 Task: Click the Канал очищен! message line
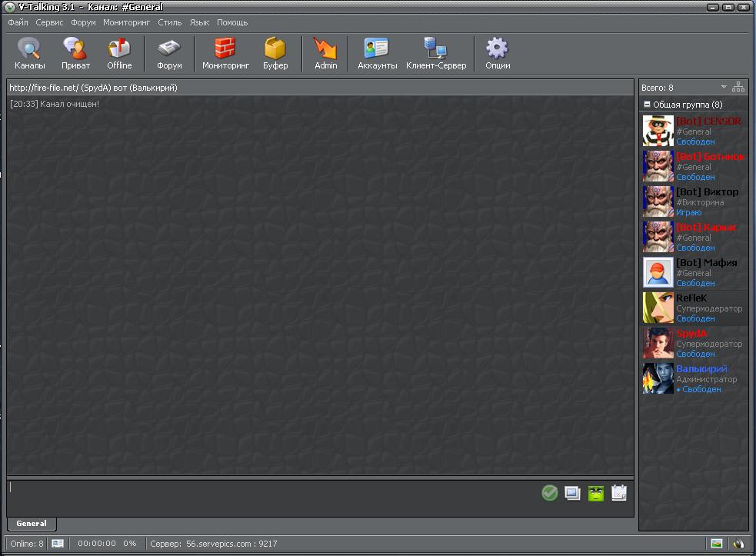tap(55, 104)
